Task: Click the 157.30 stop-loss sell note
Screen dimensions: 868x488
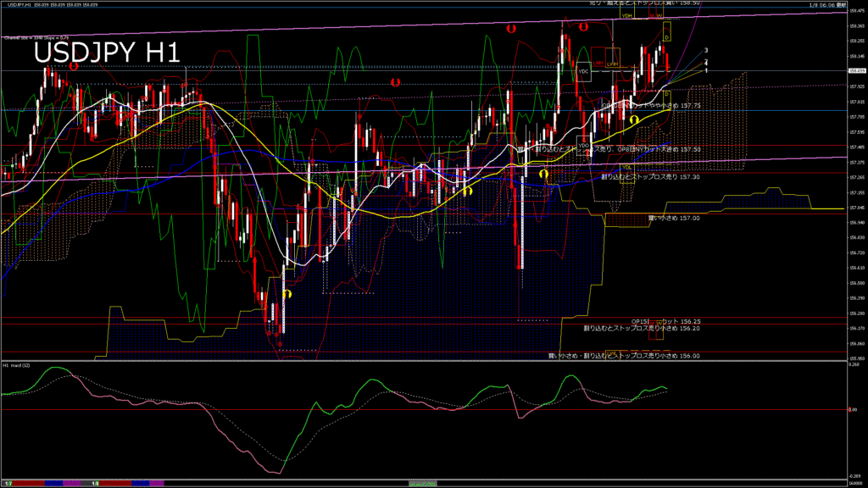Action: click(650, 177)
